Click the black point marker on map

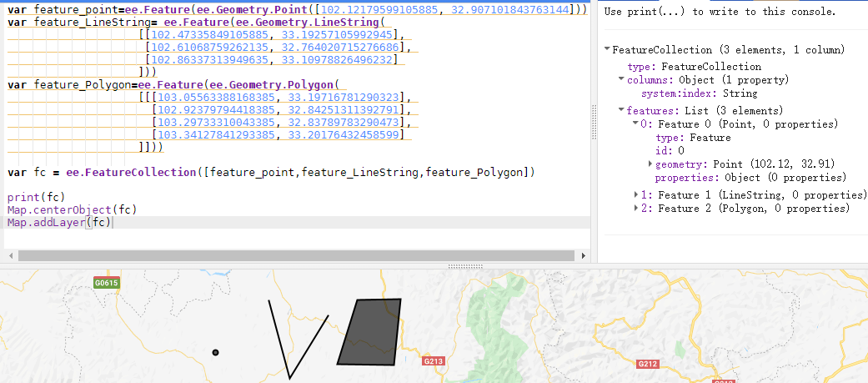(215, 352)
